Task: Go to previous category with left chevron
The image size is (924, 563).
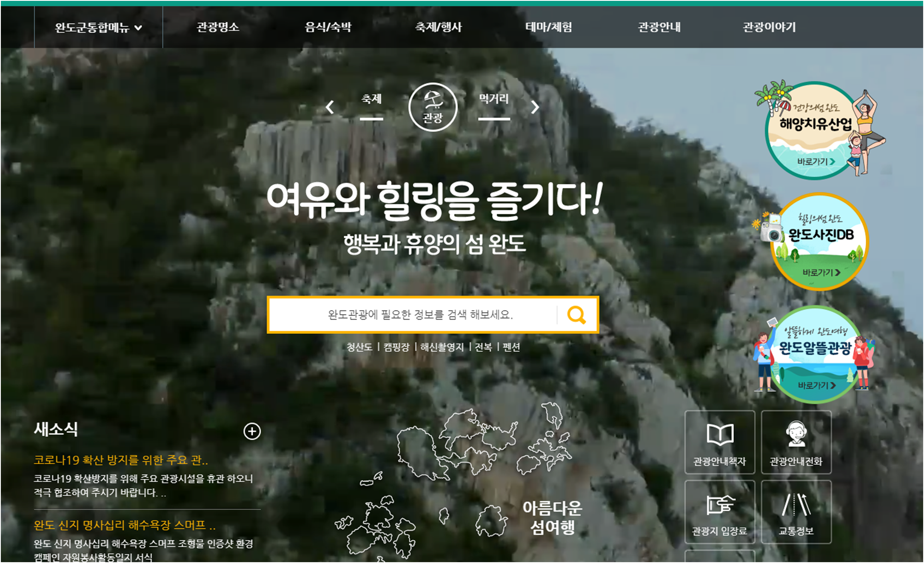Action: click(330, 107)
